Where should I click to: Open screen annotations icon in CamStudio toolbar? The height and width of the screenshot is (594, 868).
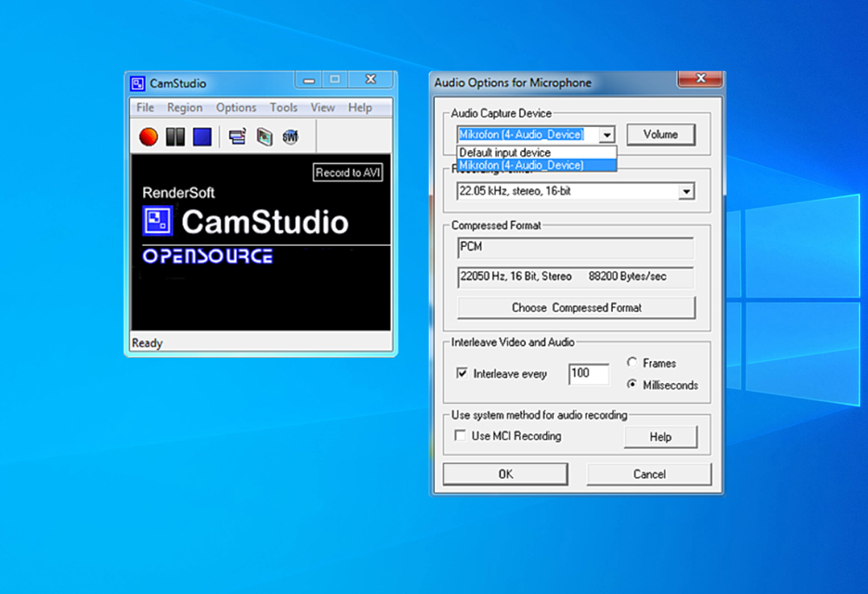pyautogui.click(x=265, y=136)
